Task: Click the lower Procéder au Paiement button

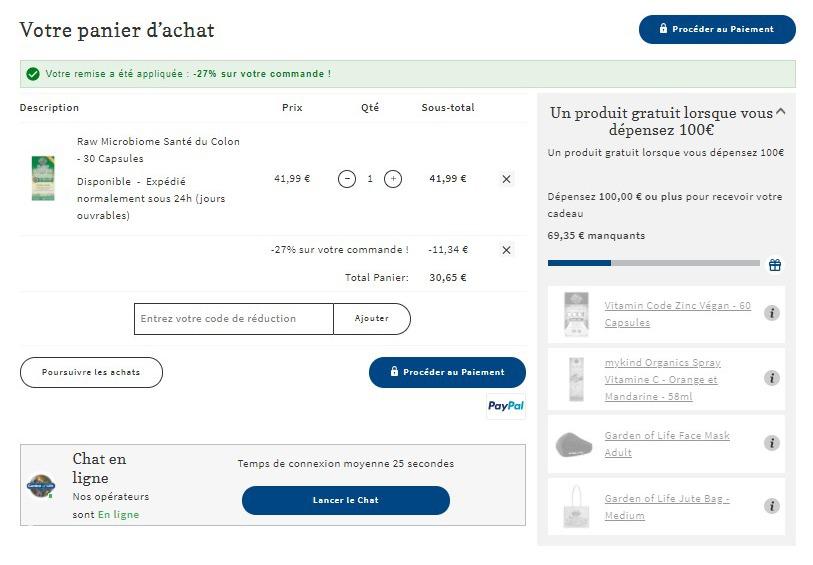Action: pos(447,372)
